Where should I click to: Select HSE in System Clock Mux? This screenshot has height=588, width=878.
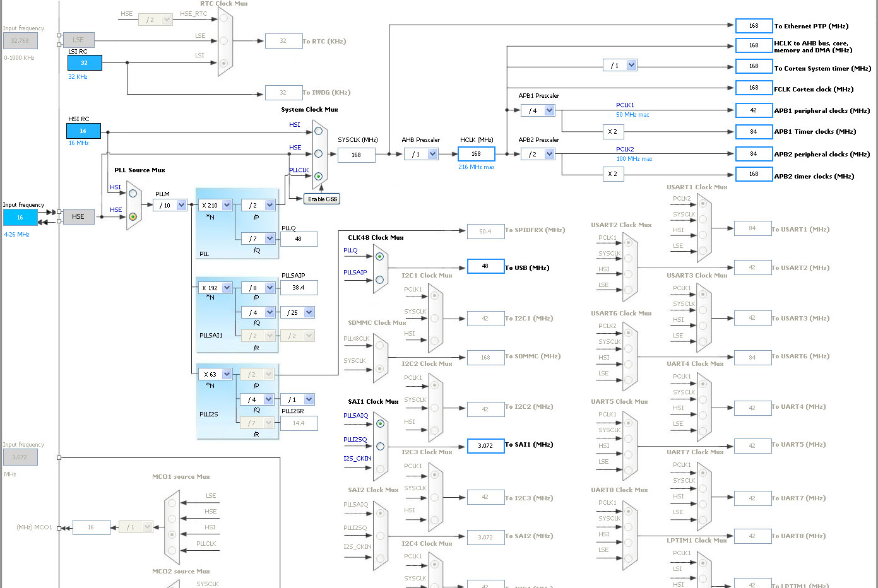coord(318,154)
